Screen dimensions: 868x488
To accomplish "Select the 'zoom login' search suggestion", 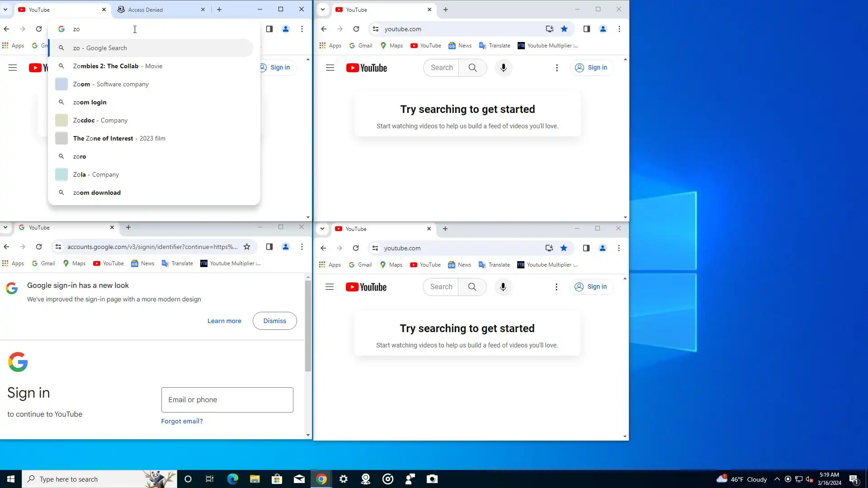I will [x=90, y=102].
